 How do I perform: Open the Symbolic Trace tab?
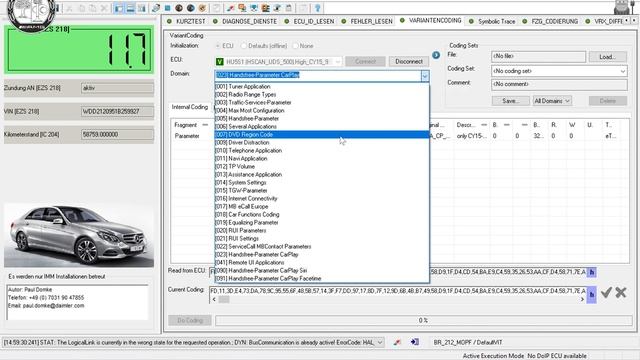[x=496, y=21]
